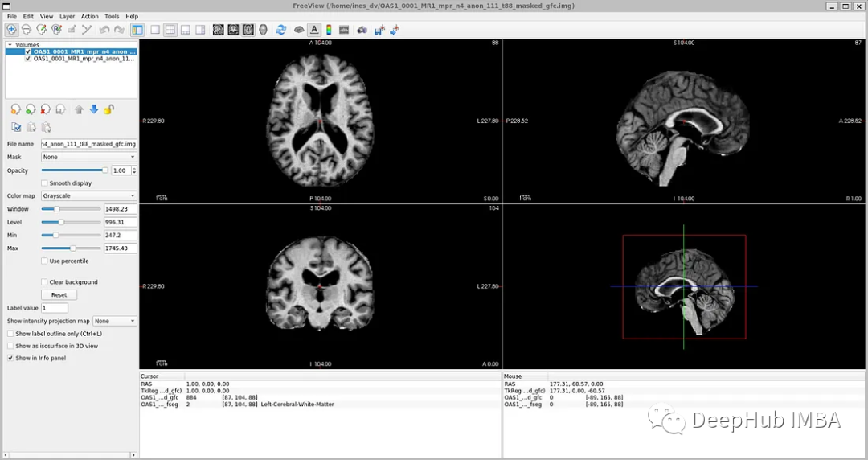Viewport: 868px width, 460px height.
Task: Move the layer down with blue arrow
Action: click(x=93, y=109)
